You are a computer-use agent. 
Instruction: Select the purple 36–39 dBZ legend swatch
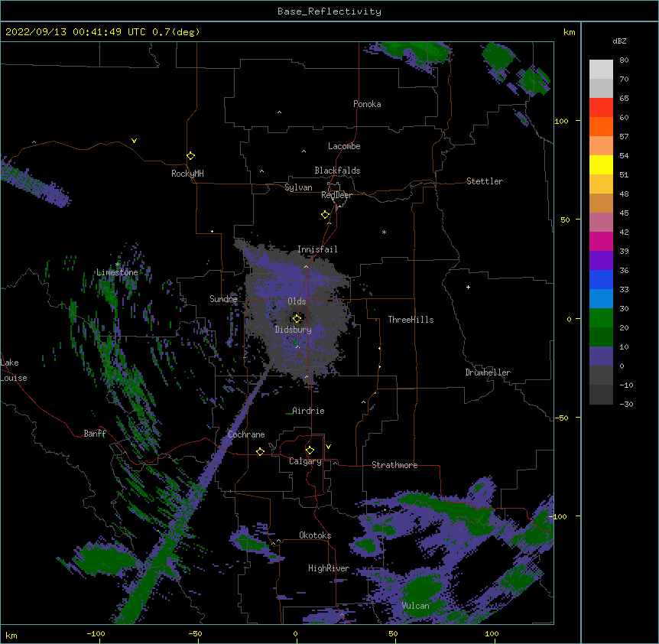601,261
